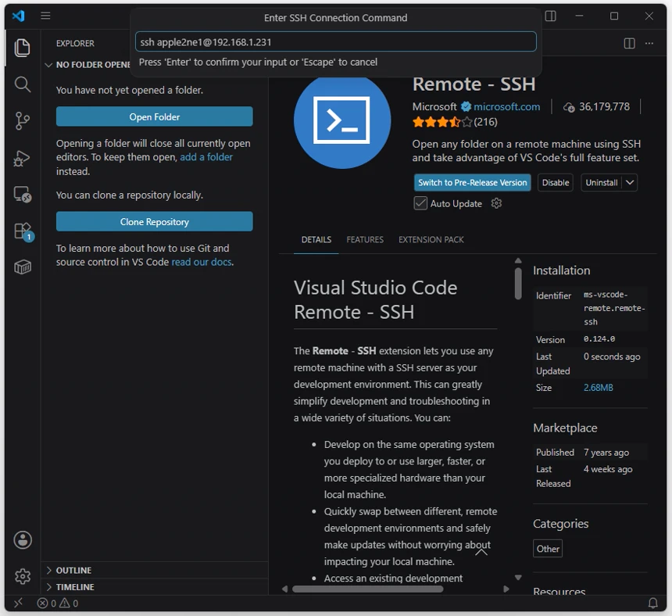Screen dimensions: 672x616
Task: Open the Uninstall dropdown arrow
Action: tap(630, 183)
